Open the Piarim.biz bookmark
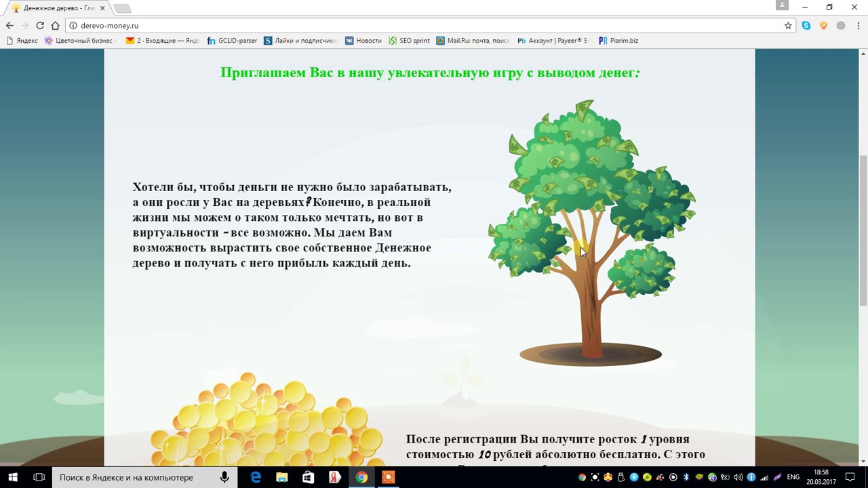The width and height of the screenshot is (868, 488). coord(618,41)
